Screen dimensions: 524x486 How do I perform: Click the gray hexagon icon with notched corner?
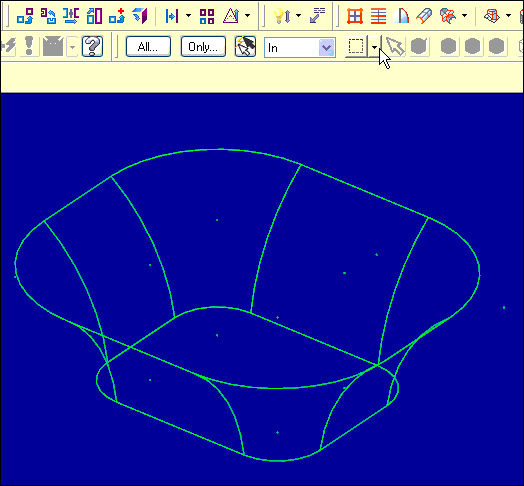[419, 46]
